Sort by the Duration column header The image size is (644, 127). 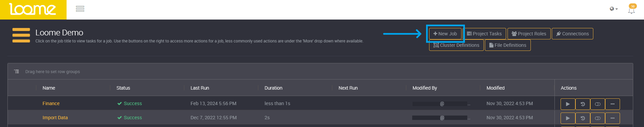click(273, 88)
